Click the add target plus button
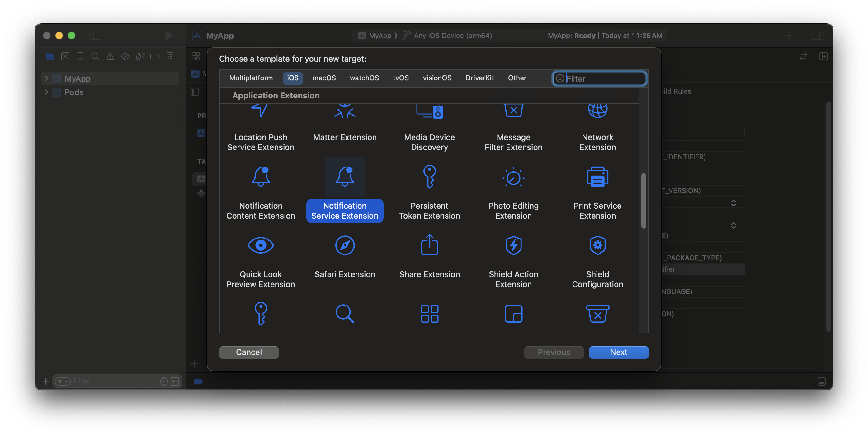 194,364
